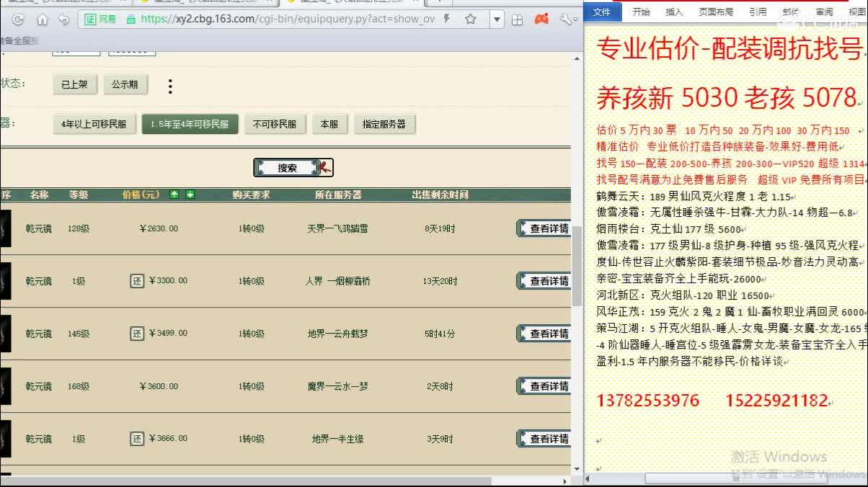Select the 已上架 status filter
Image resolution: width=868 pixels, height=487 pixels.
(x=74, y=84)
